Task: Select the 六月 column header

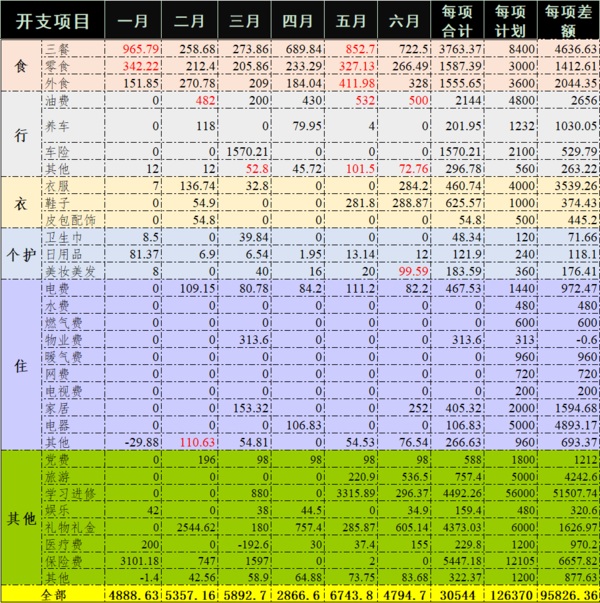Action: tap(404, 20)
